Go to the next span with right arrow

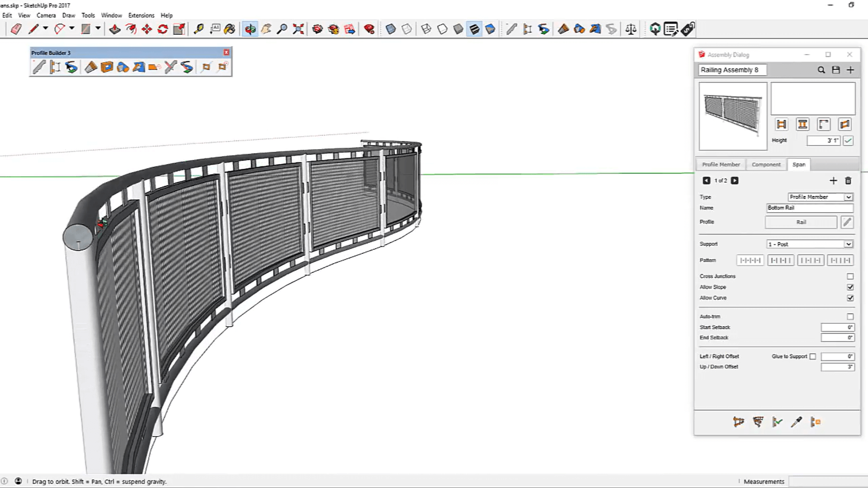(734, 181)
